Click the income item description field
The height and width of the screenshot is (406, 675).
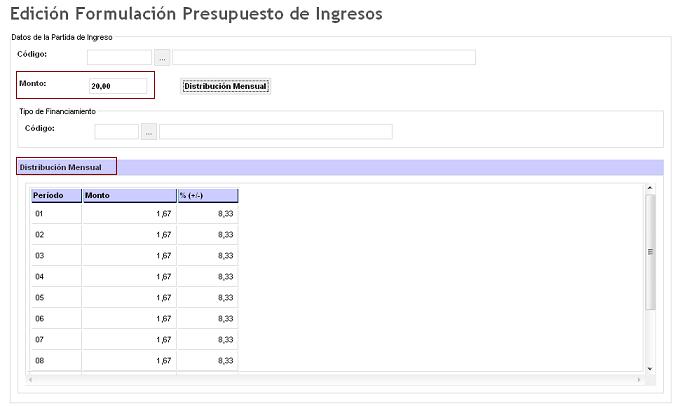pyautogui.click(x=323, y=57)
